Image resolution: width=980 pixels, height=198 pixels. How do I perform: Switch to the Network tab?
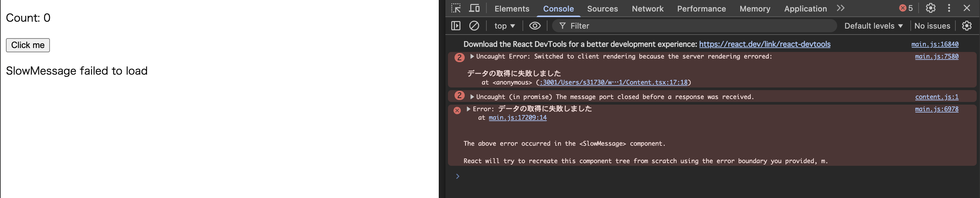648,9
